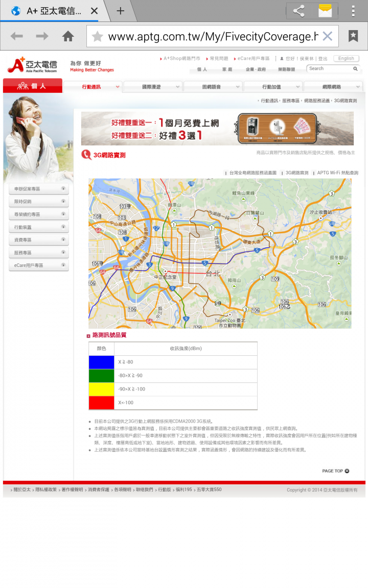The height and width of the screenshot is (588, 368).
Task: Go forward with the browser forward arrow
Action: tap(42, 36)
